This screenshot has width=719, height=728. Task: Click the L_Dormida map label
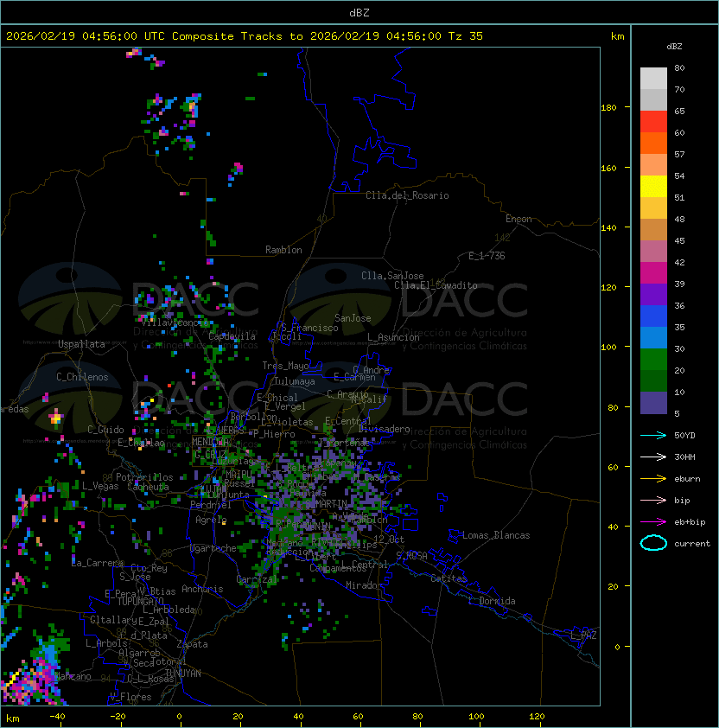pos(492,601)
